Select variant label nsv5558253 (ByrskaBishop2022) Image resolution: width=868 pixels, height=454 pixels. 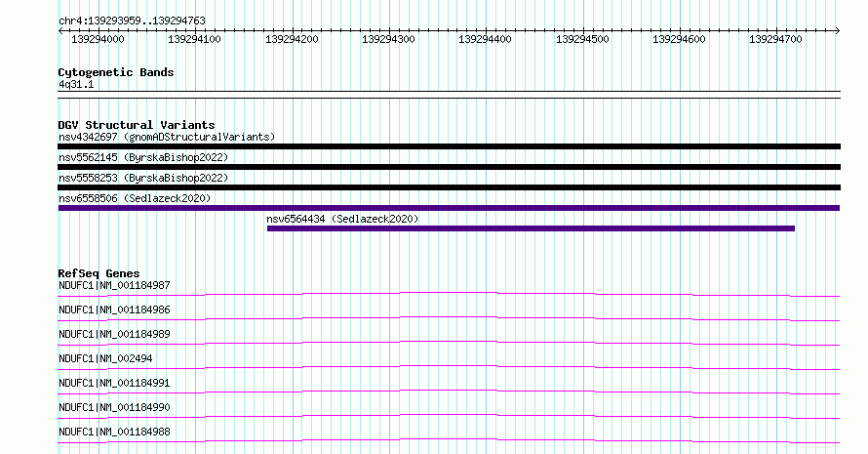(x=143, y=178)
